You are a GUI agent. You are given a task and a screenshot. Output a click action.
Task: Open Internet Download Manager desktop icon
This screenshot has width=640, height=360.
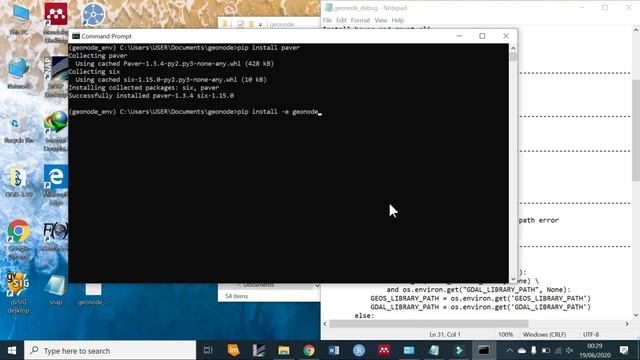56,131
